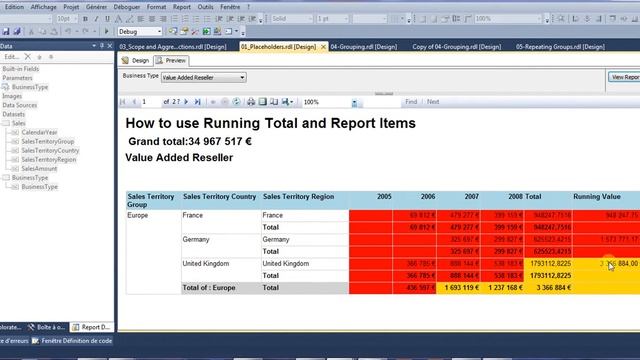Switch to 05-Repeating Groups.rdl tab
The width and height of the screenshot is (640, 360).
560,47
